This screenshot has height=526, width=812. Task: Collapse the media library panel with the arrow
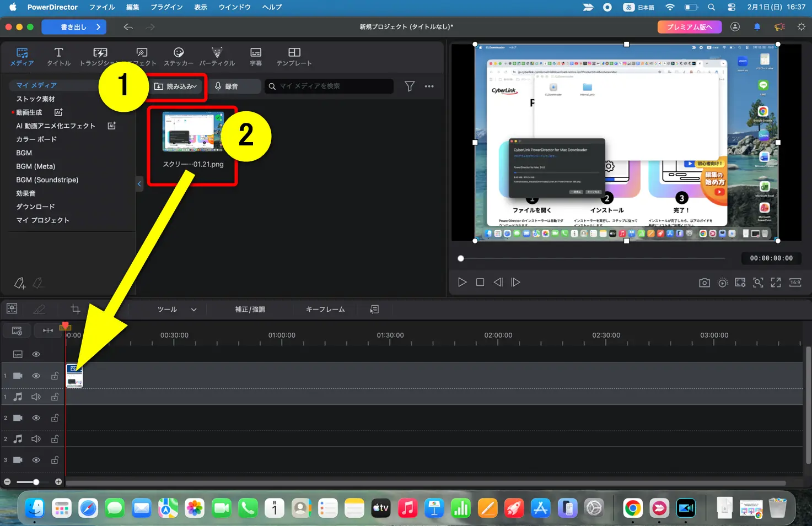(139, 184)
